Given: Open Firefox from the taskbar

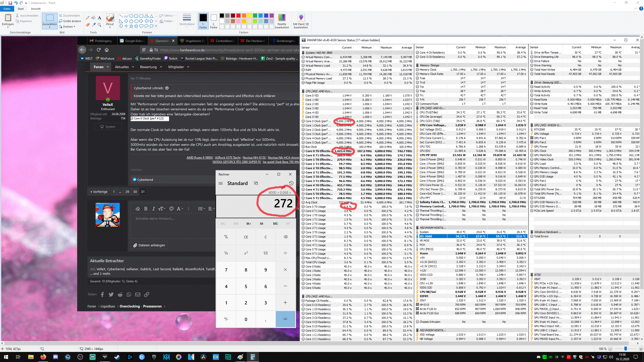Looking at the screenshot, I should pos(43,357).
